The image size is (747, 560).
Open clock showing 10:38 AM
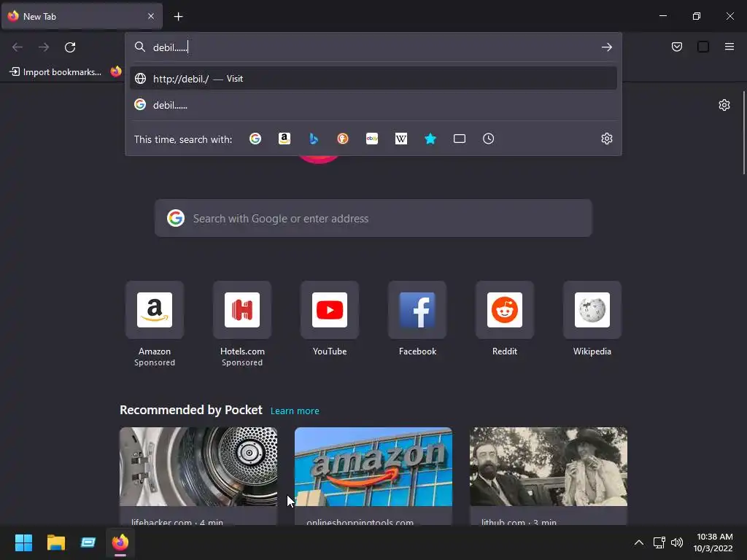(x=713, y=542)
